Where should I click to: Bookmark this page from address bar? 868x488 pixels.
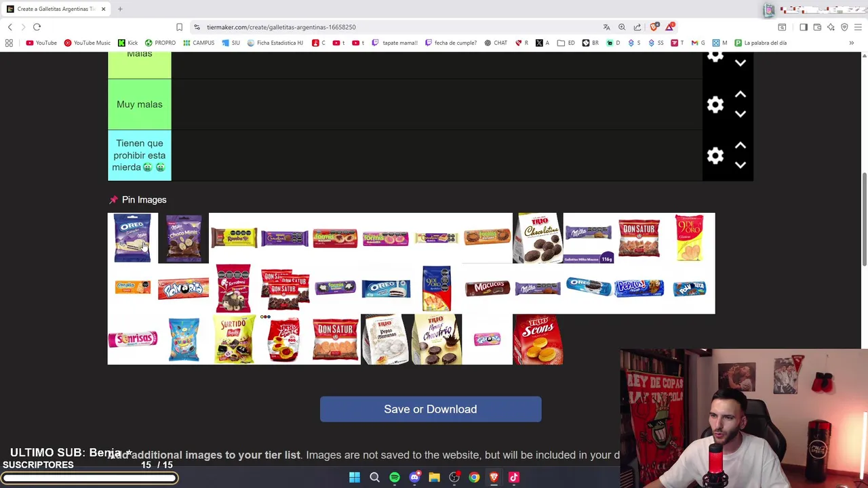pyautogui.click(x=179, y=27)
